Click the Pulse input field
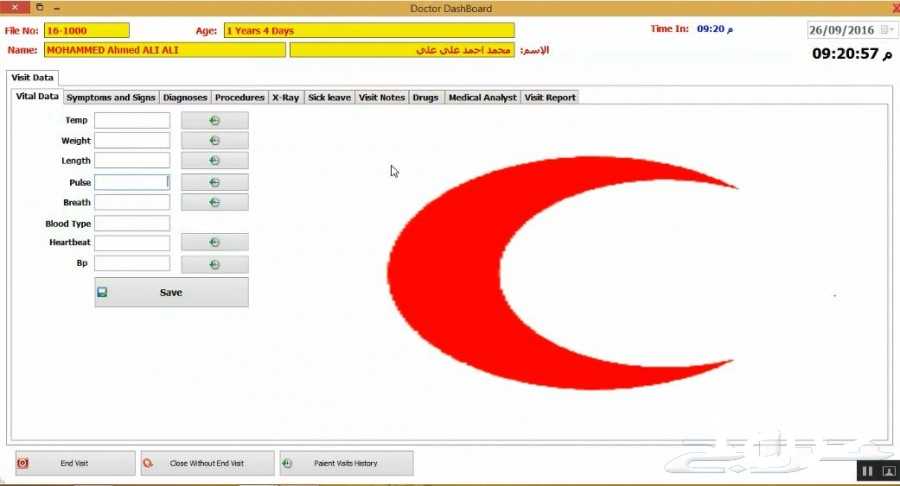 132,182
